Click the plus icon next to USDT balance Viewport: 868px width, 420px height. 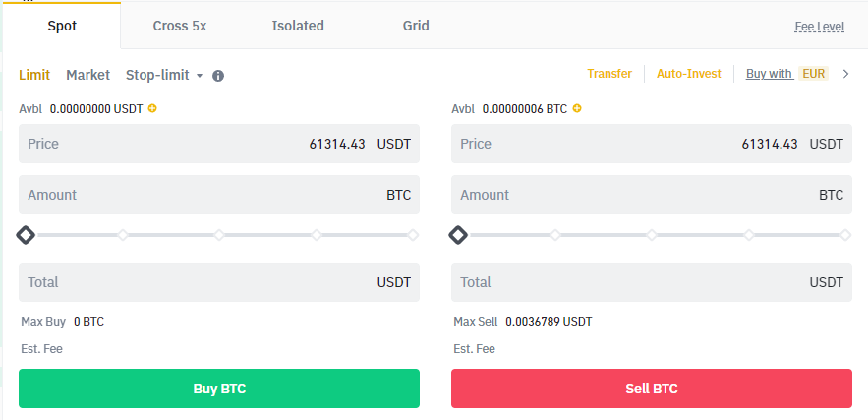[152, 108]
